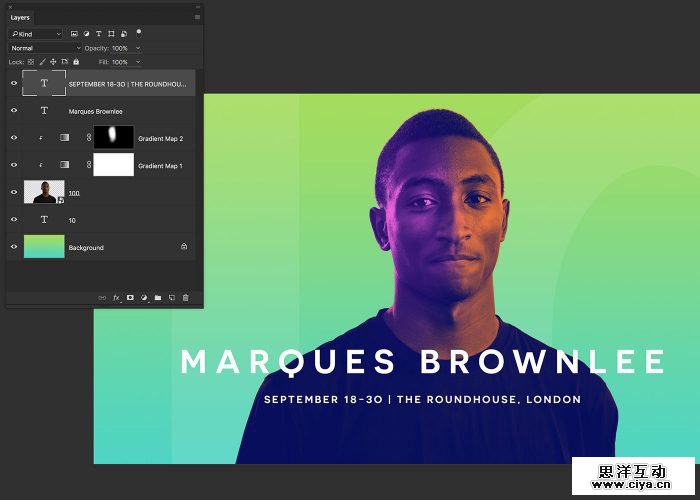Viewport: 700px width, 500px height.
Task: Open the Normal blend mode dropdown
Action: click(x=45, y=48)
